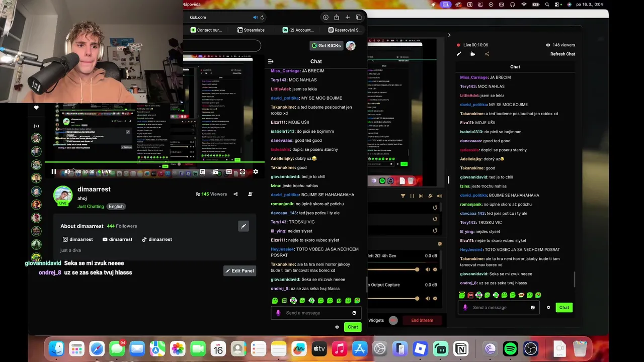The height and width of the screenshot is (362, 644).
Task: Collapse dashboard panel with chevron arrow
Action: point(449,35)
